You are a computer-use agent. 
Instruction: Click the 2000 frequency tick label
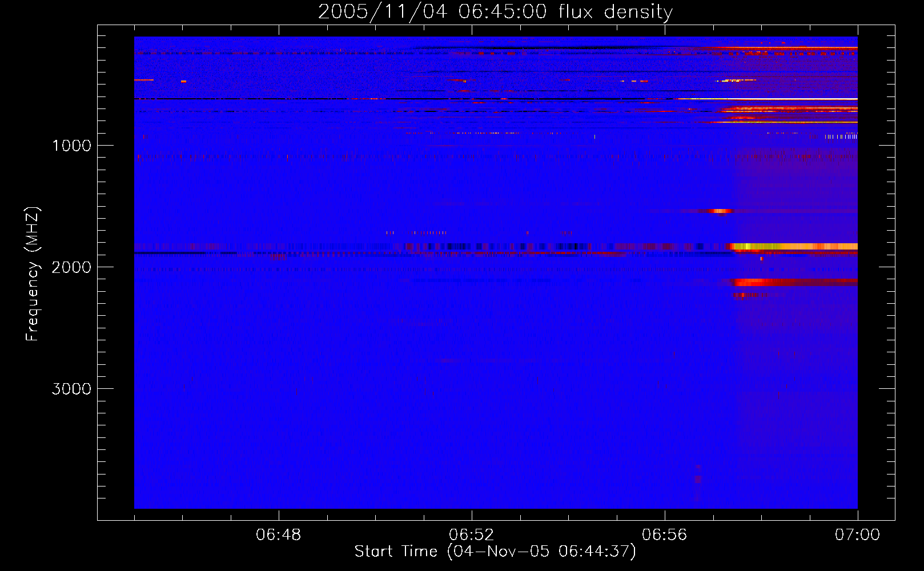(71, 267)
